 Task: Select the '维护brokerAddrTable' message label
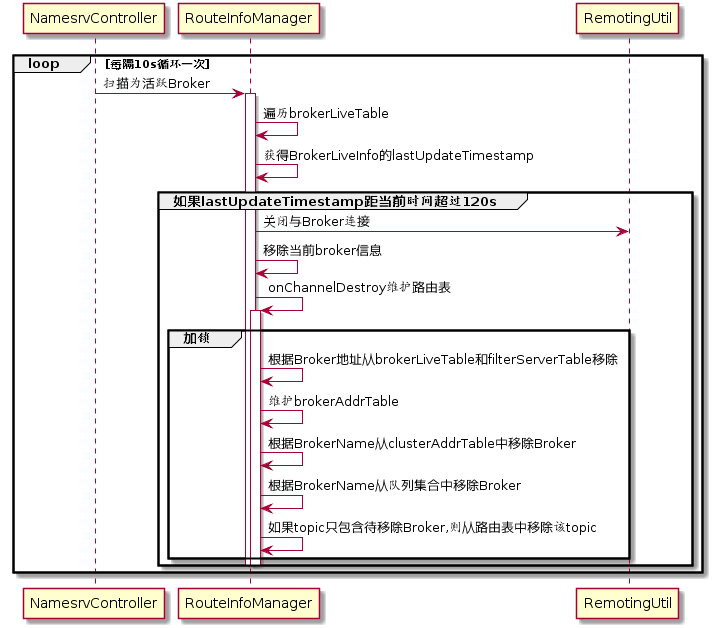tap(333, 401)
